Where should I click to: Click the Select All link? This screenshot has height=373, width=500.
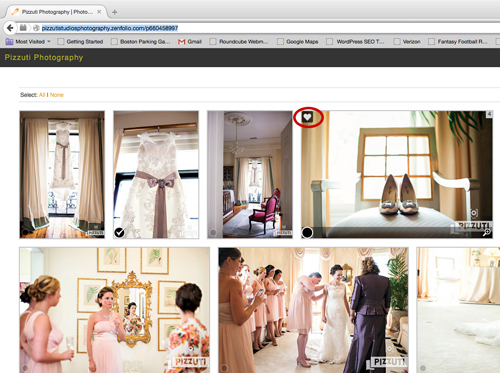[x=42, y=95]
